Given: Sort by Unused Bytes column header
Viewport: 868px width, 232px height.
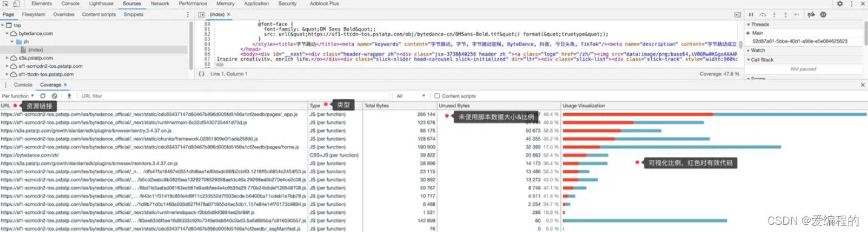Looking at the screenshot, I should tap(499, 105).
